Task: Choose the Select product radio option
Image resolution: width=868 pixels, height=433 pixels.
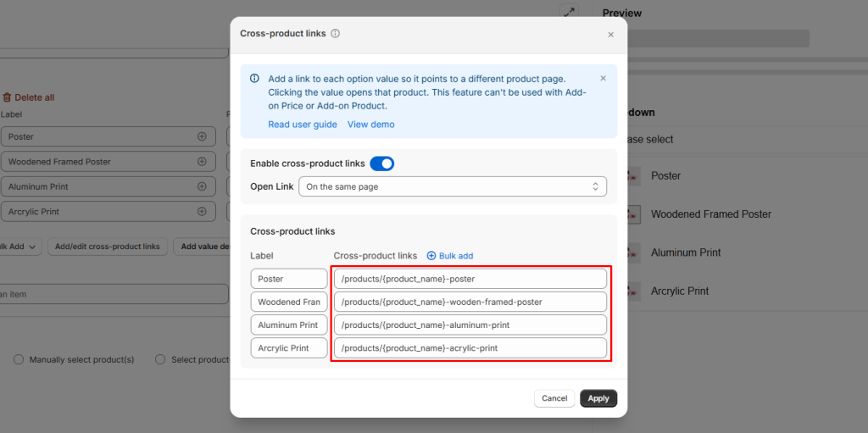Action: (160, 360)
